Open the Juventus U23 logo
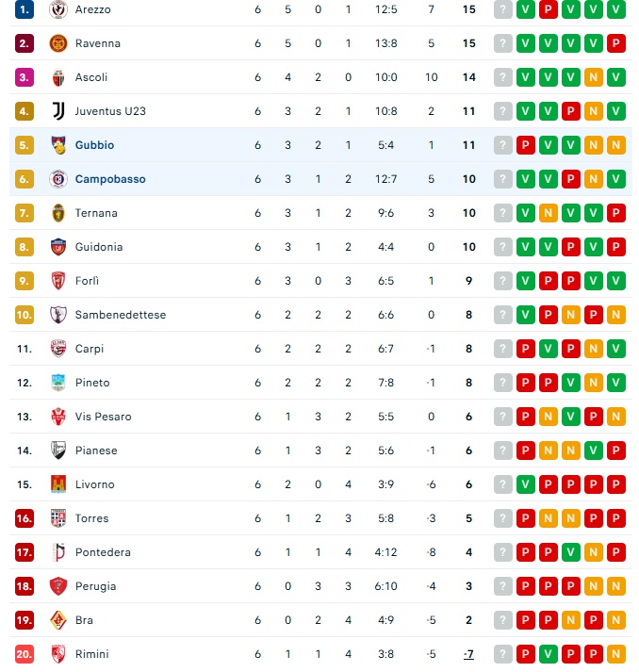The width and height of the screenshot is (639, 672). (58, 111)
